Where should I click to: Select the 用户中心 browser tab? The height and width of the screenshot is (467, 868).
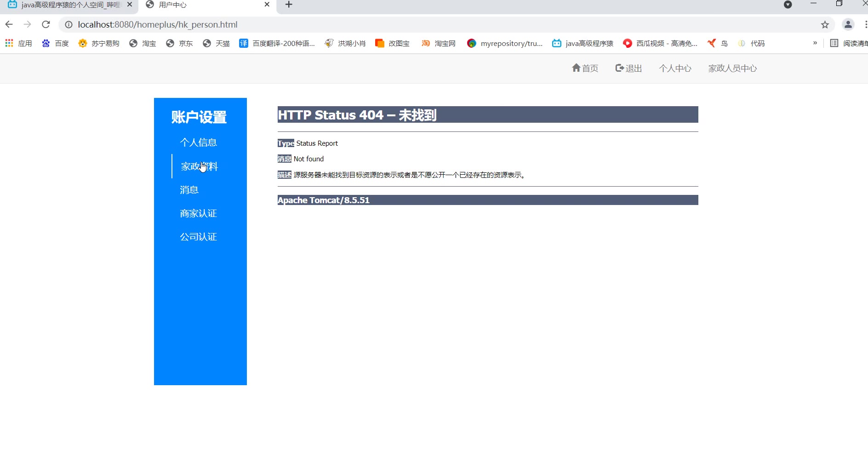click(208, 5)
